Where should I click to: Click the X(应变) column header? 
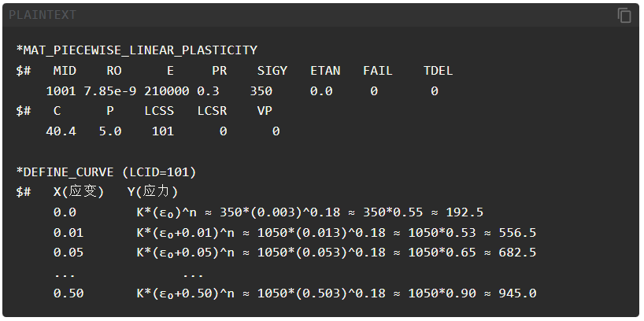[79, 192]
